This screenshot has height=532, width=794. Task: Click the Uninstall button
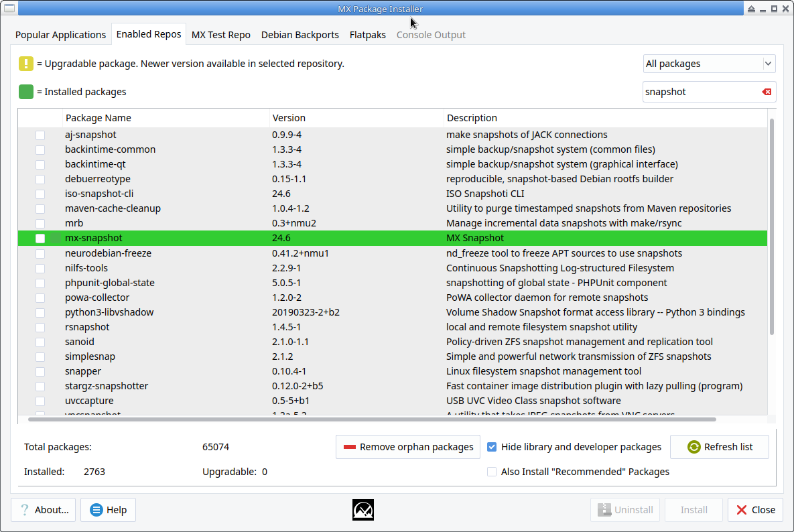[x=625, y=510]
